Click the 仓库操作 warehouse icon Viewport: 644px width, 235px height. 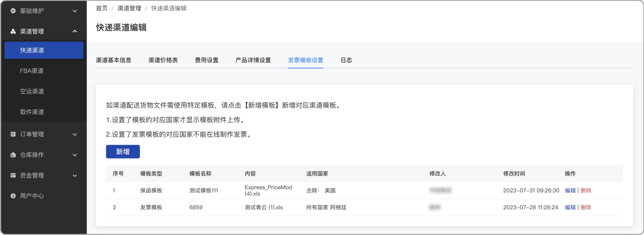pos(13,155)
